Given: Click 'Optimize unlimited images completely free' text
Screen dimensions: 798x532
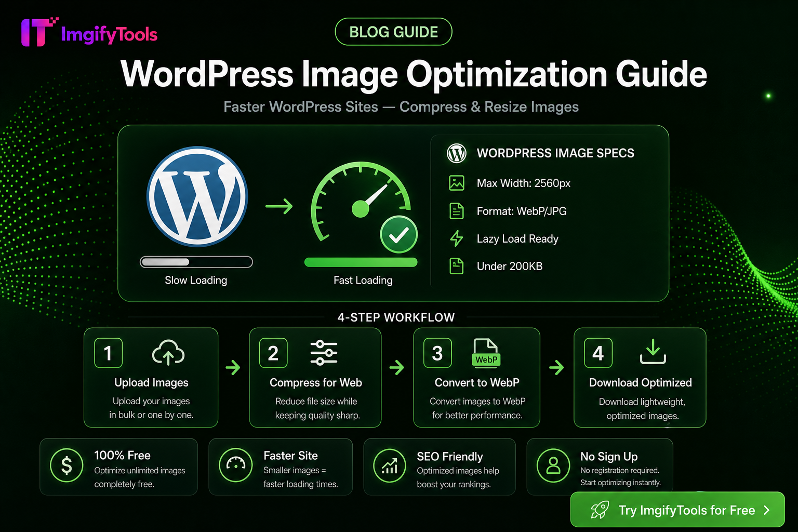Looking at the screenshot, I should 140,477.
